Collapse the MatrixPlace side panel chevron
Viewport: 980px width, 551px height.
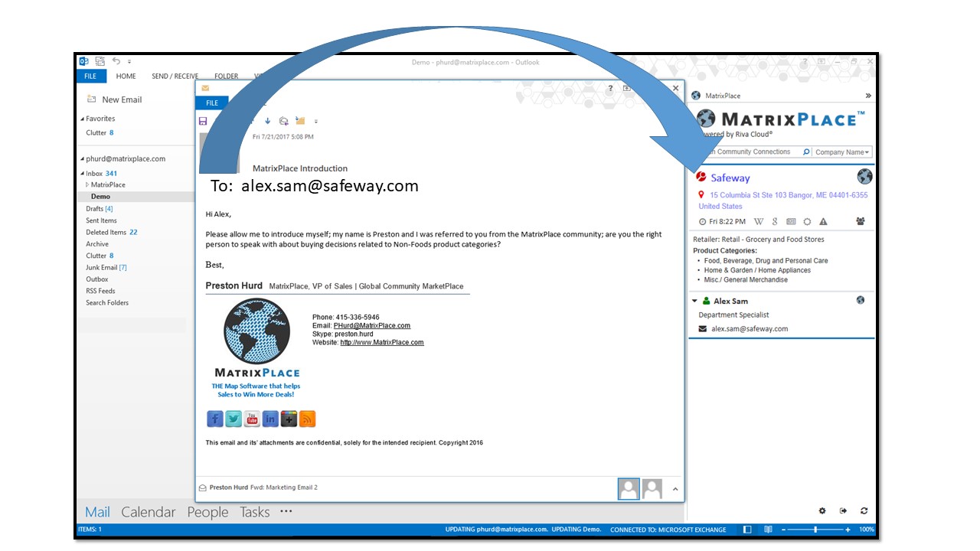(868, 96)
